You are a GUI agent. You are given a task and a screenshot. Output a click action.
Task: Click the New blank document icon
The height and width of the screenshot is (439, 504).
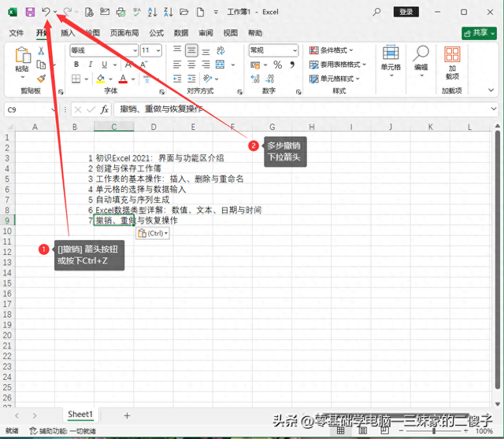tap(200, 13)
